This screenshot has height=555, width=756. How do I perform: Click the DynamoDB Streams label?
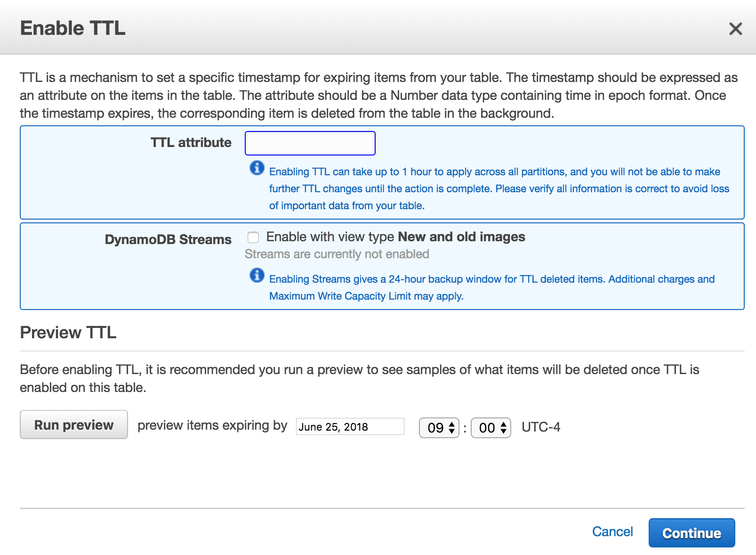[x=168, y=240]
